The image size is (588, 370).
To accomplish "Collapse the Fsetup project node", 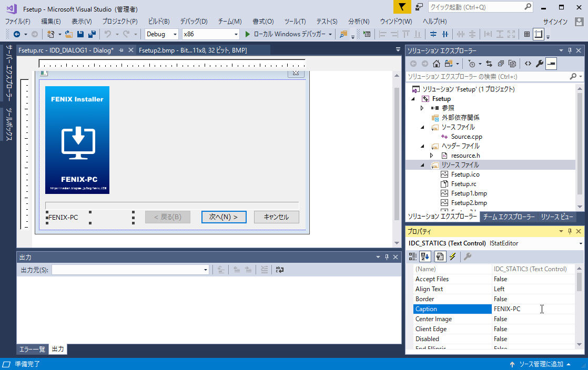I will point(413,99).
